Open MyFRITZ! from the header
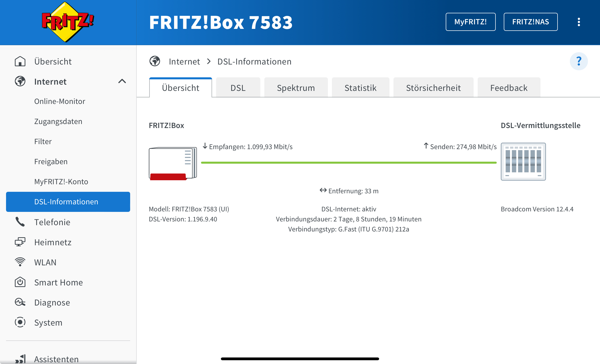 471,22
